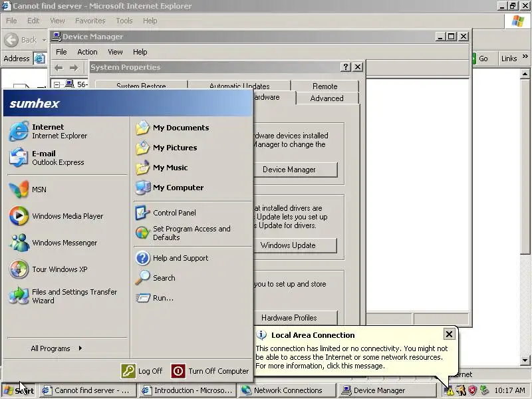This screenshot has width=532, height=399.
Task: Open Help and Support
Action: [x=192, y=258]
